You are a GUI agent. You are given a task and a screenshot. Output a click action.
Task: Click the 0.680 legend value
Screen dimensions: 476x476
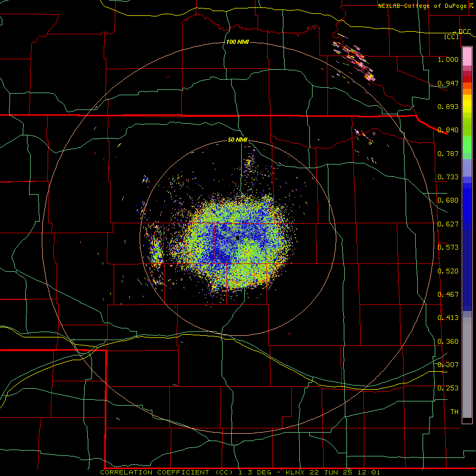click(448, 200)
